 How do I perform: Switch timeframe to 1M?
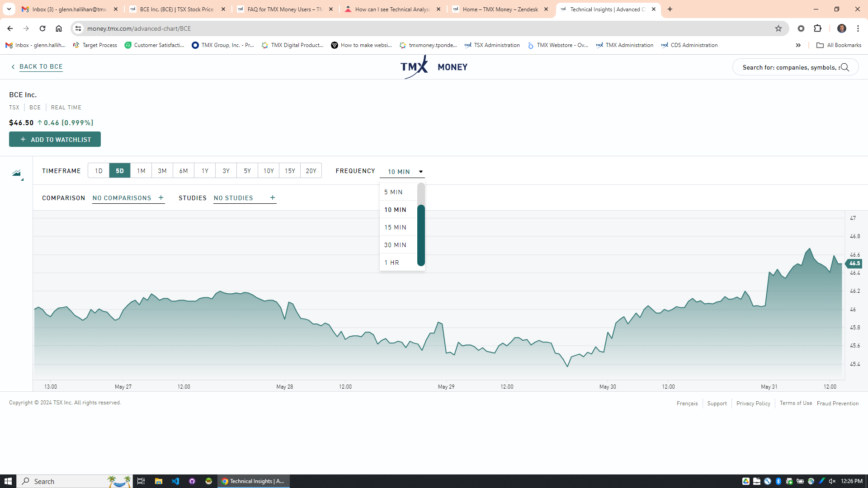pos(141,171)
